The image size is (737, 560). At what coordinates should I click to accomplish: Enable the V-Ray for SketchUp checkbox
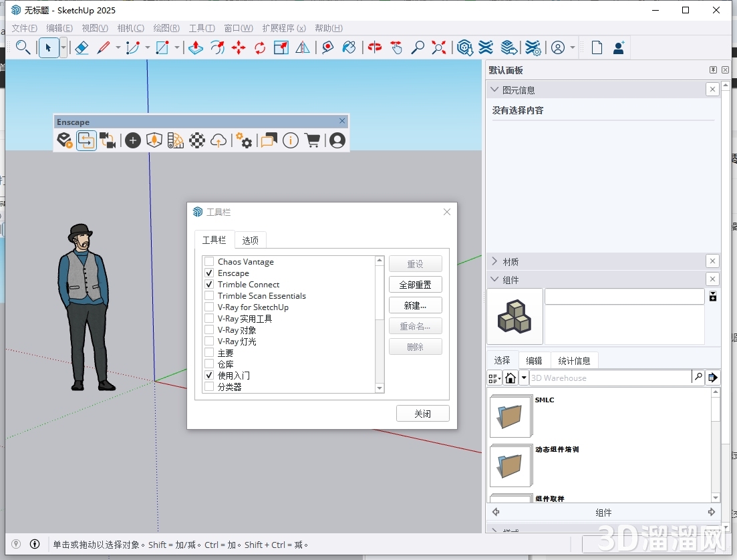coord(209,307)
